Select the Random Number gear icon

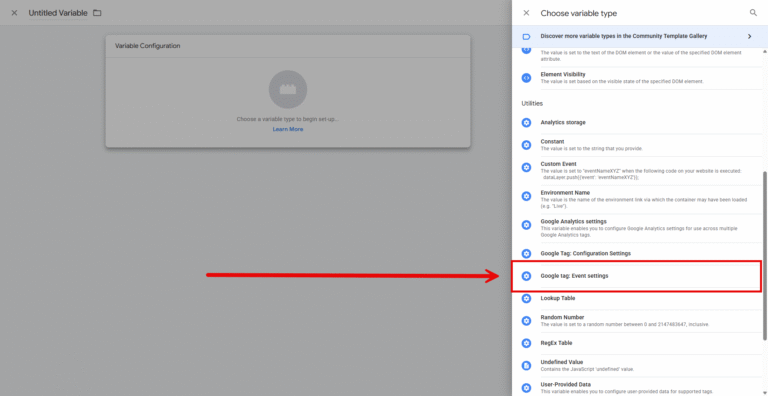526,321
